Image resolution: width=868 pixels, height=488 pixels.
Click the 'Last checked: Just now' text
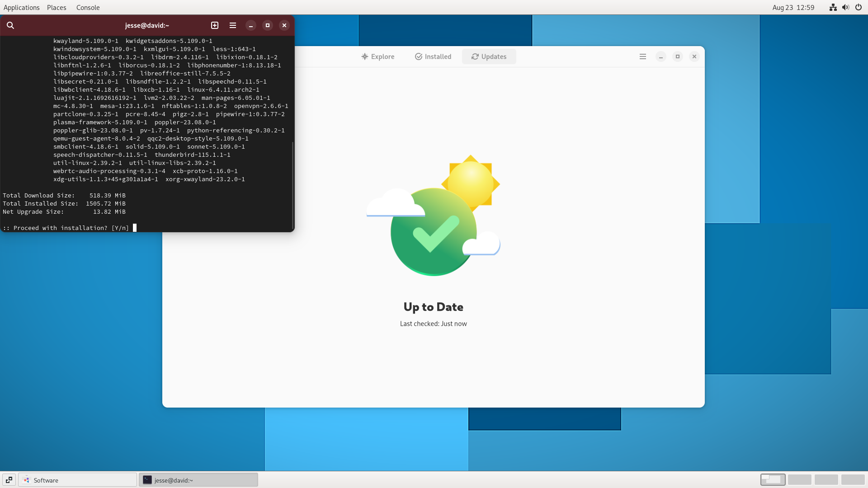click(x=433, y=324)
